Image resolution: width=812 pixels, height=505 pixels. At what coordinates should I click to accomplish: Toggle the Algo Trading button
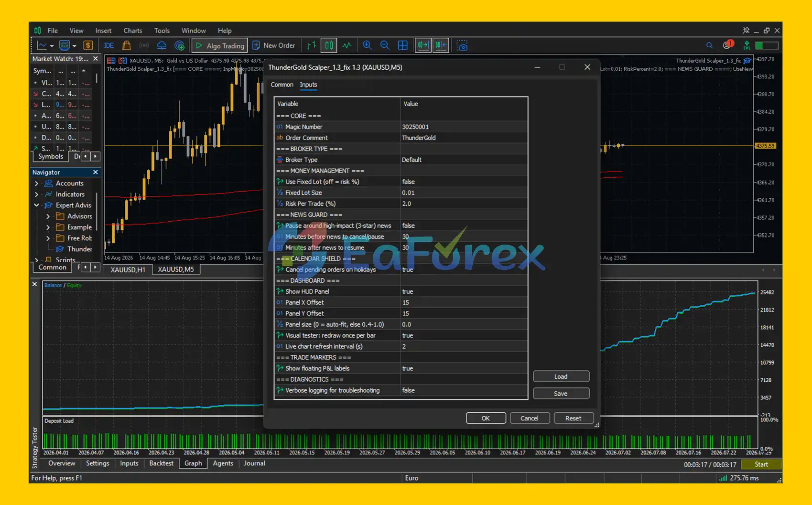pos(220,45)
